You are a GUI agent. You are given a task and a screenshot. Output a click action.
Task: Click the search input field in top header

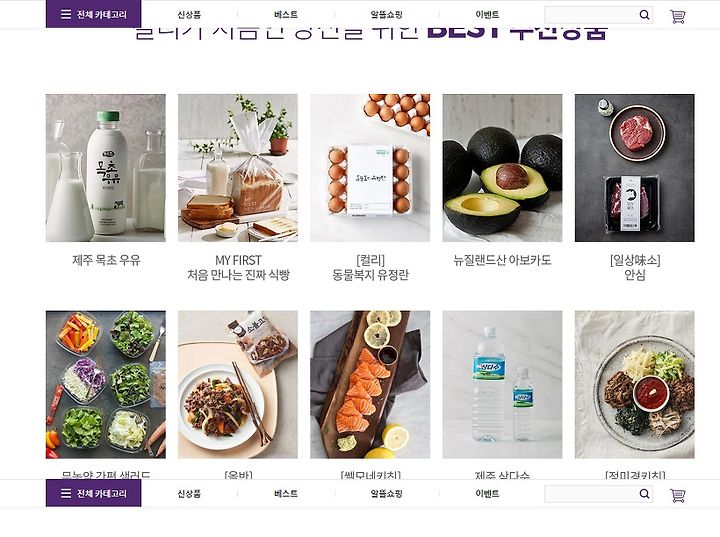[592, 15]
